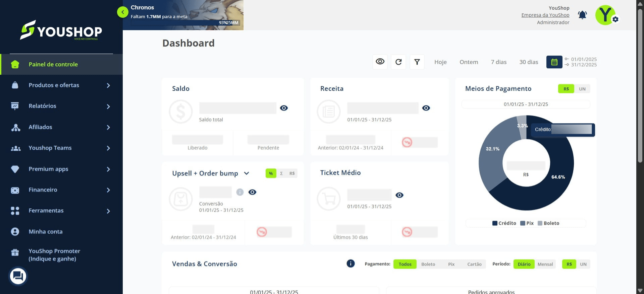Click the Ticket Médio cart icon

point(329,199)
